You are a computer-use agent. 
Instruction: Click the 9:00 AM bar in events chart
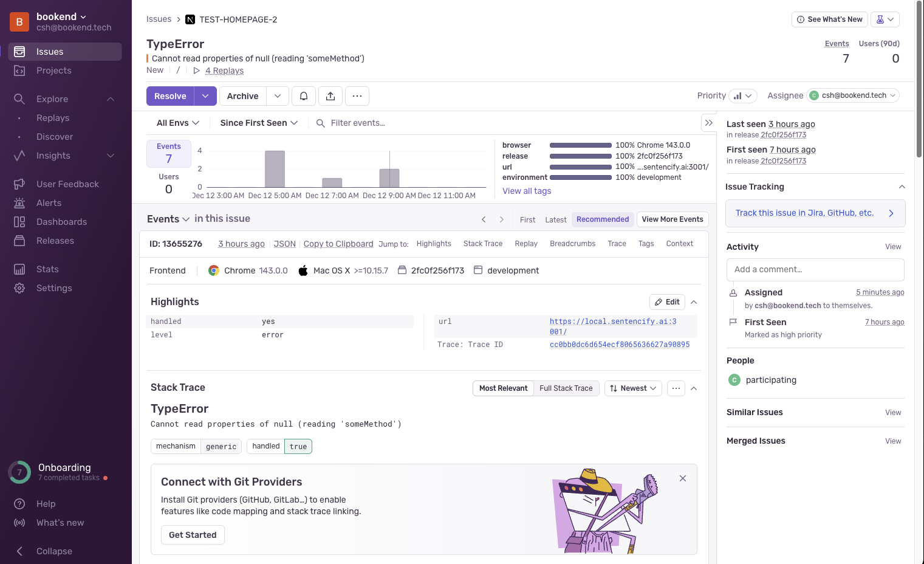pos(389,178)
